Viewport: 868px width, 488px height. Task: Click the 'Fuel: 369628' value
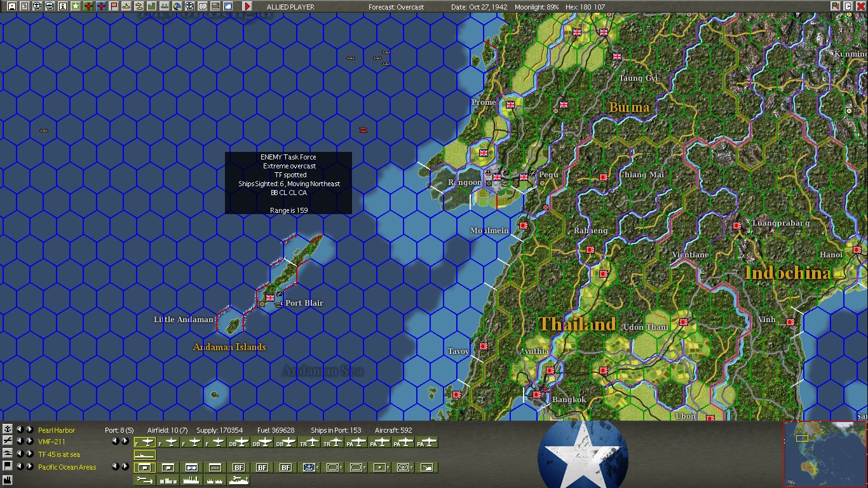click(x=276, y=430)
